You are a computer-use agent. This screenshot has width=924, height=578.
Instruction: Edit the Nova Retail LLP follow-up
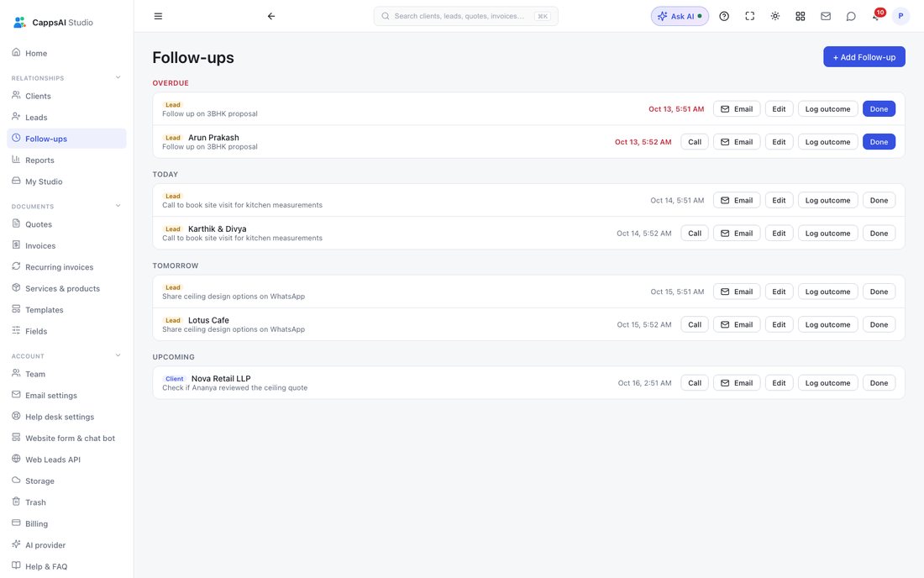pos(779,383)
